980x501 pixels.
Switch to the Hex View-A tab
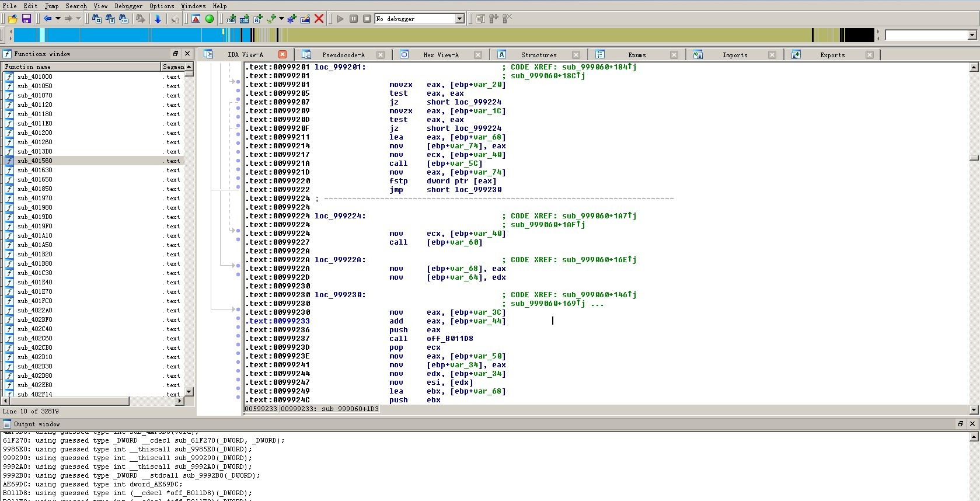click(x=441, y=55)
